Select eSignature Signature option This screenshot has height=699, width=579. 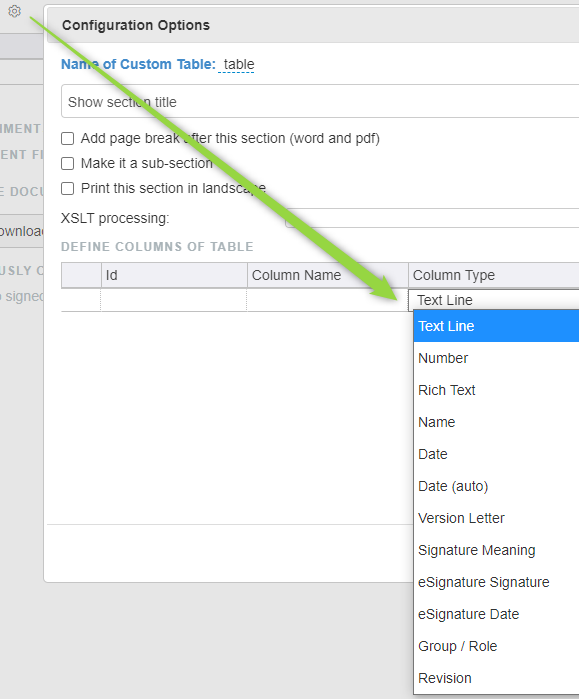[x=496, y=583]
